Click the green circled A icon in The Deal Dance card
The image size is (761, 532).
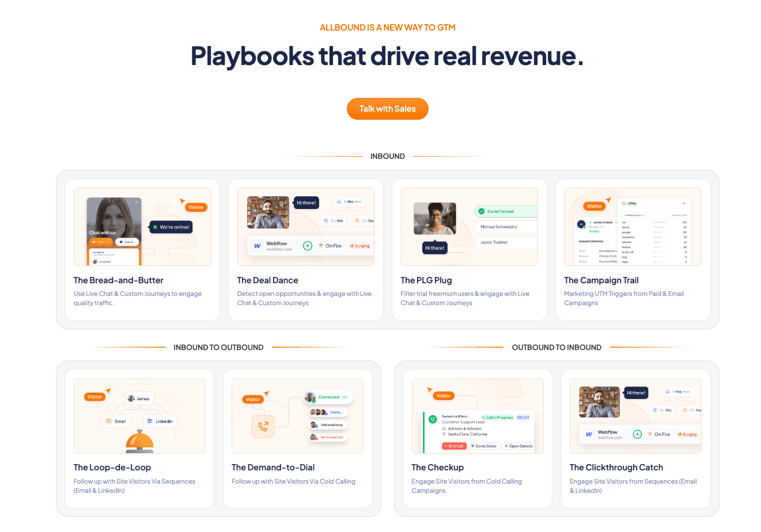coord(308,246)
